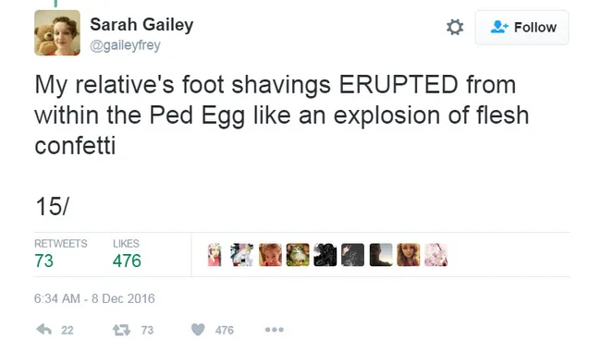Viewport: 601px width, 364px height.
Task: Open the Sarah Gailey profile name link
Action: pos(141,25)
